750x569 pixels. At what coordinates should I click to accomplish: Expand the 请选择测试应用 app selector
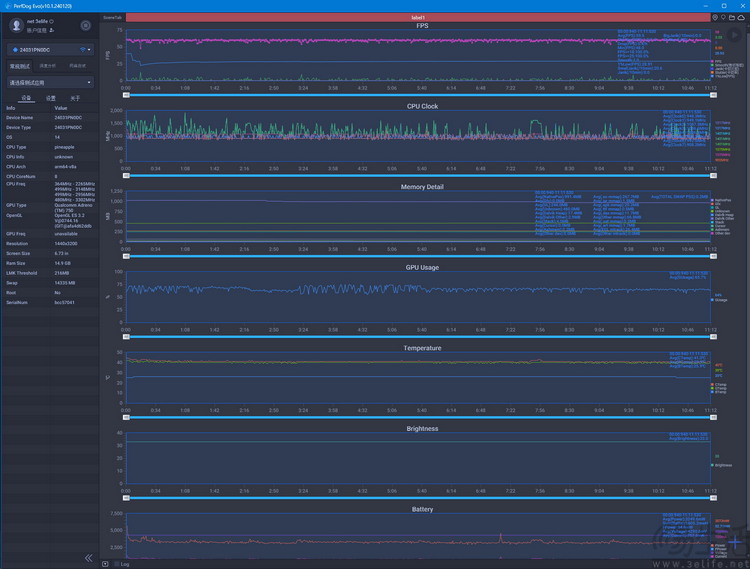pos(50,83)
